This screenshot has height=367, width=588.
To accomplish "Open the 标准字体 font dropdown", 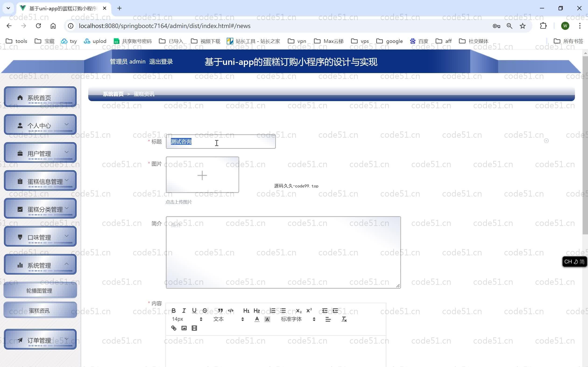I will (298, 319).
